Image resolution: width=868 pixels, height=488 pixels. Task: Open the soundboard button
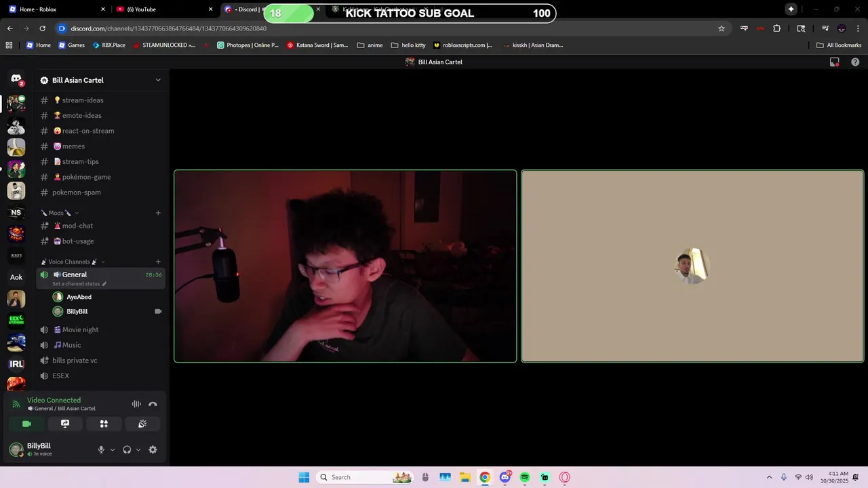[x=142, y=424]
